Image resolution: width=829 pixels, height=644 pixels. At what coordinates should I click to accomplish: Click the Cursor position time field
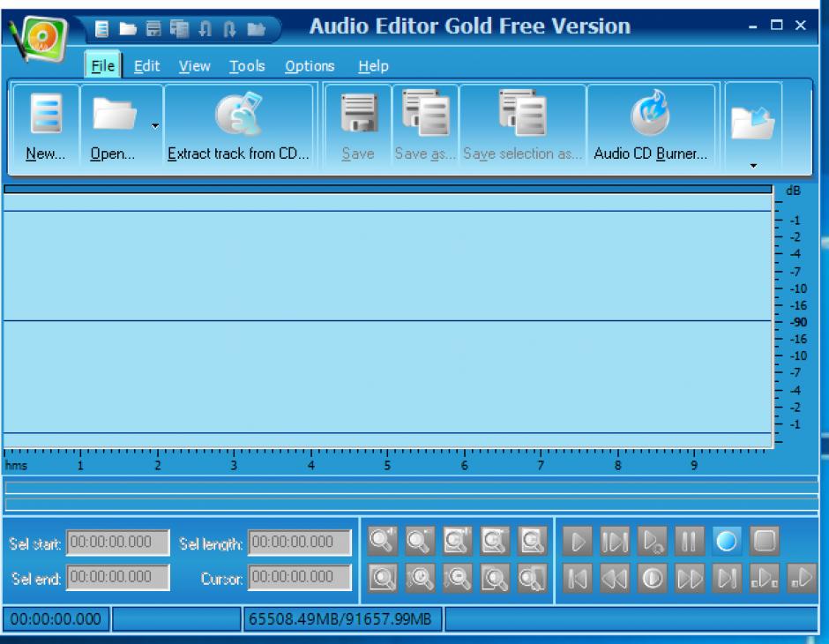click(300, 577)
